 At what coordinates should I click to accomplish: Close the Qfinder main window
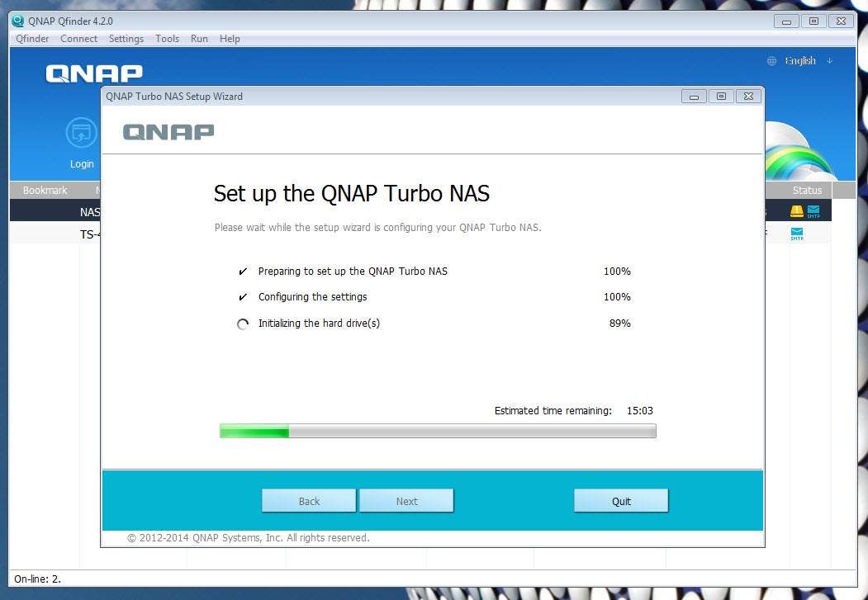coord(841,21)
